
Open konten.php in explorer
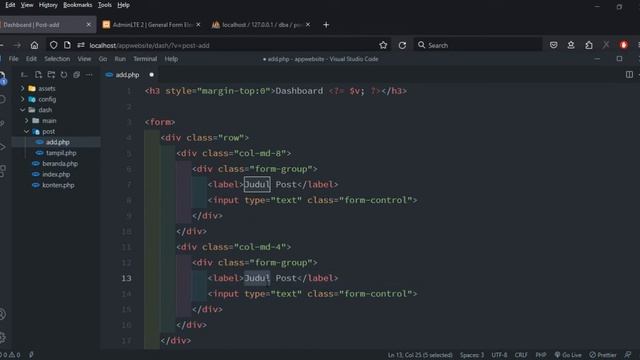(58, 185)
